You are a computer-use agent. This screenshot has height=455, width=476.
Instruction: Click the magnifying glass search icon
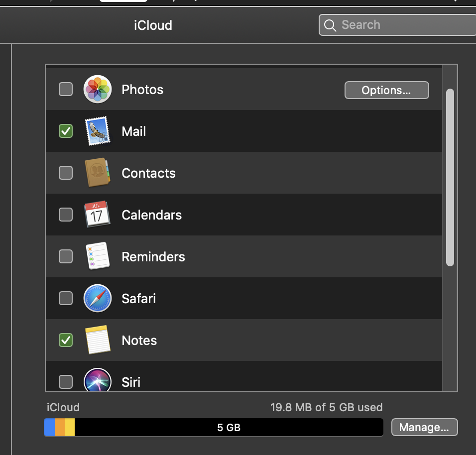coord(330,25)
